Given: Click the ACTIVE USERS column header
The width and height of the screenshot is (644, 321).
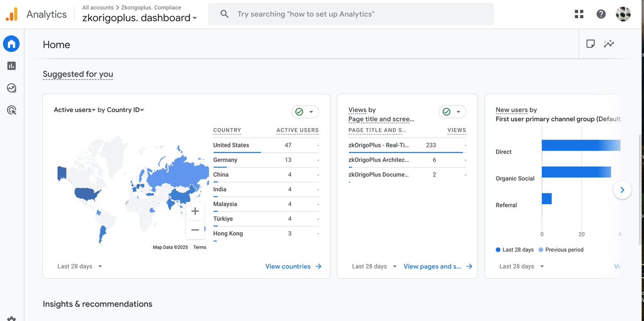Looking at the screenshot, I should 297,130.
